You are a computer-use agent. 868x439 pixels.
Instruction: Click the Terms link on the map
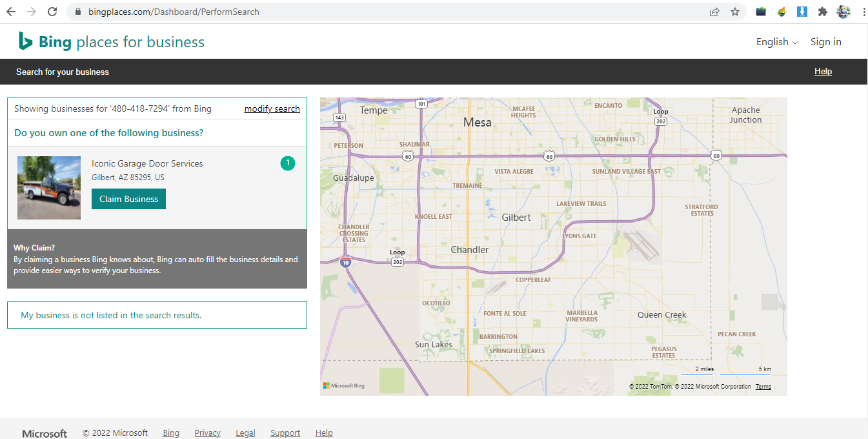pos(763,387)
